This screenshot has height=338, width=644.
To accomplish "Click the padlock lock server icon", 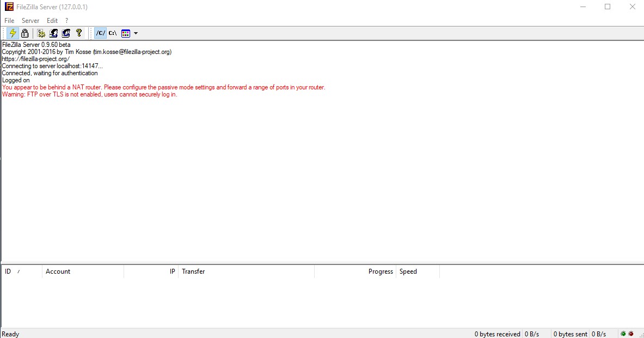I will [25, 33].
